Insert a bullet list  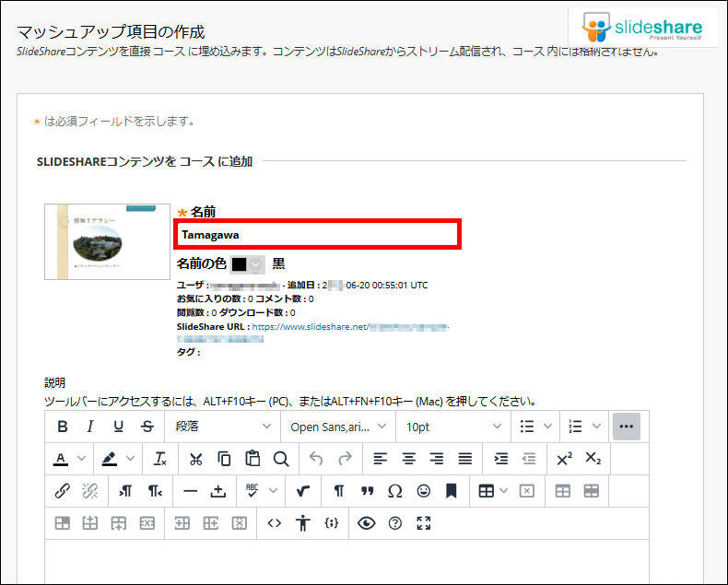[527, 427]
